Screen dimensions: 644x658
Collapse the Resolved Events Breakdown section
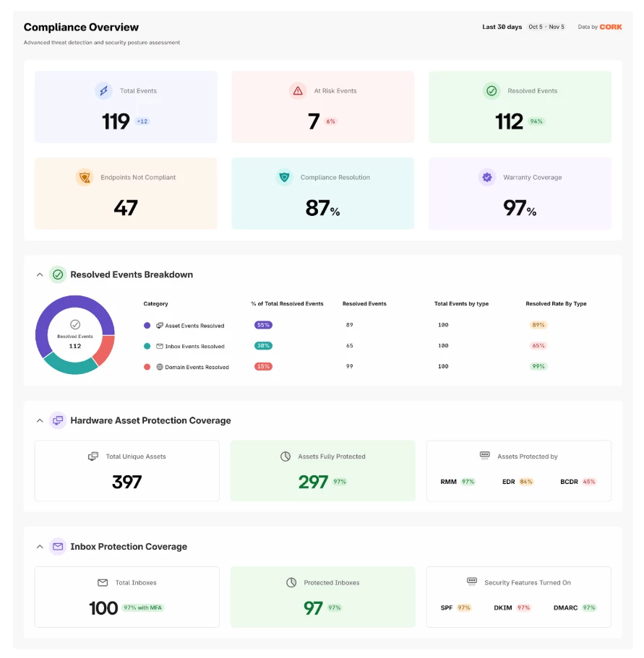click(40, 275)
